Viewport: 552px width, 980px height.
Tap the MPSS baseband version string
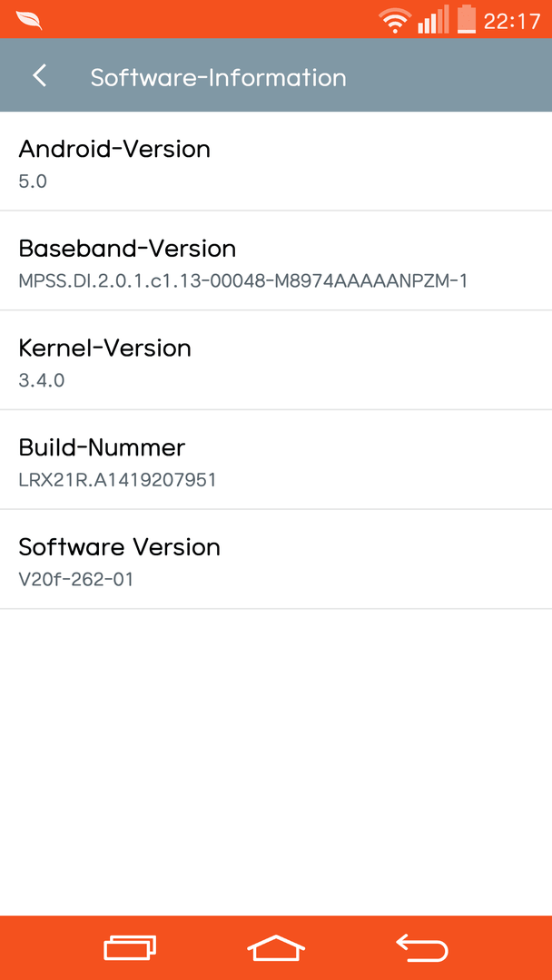243,281
